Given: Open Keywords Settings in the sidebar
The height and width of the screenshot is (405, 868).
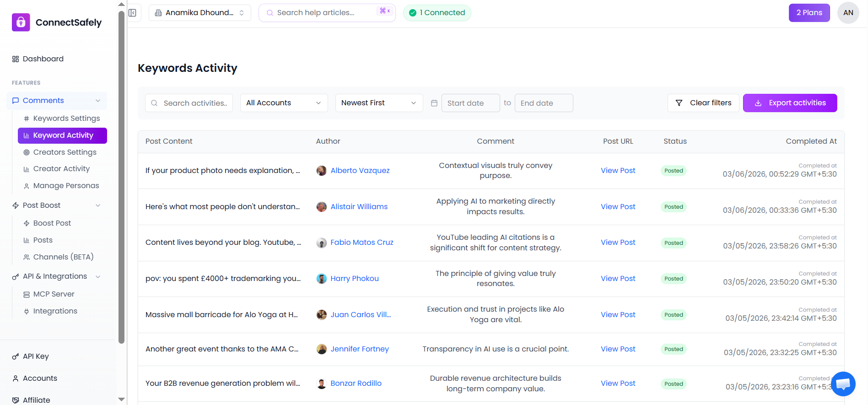Looking at the screenshot, I should tap(66, 119).
